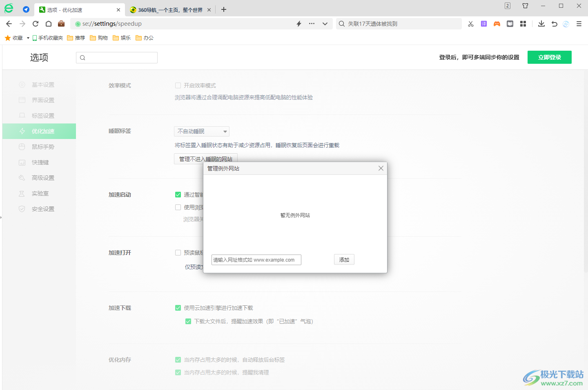Screen dimensions: 588x390
Task: Open the 娱乐 bookmark folder
Action: (x=122, y=38)
